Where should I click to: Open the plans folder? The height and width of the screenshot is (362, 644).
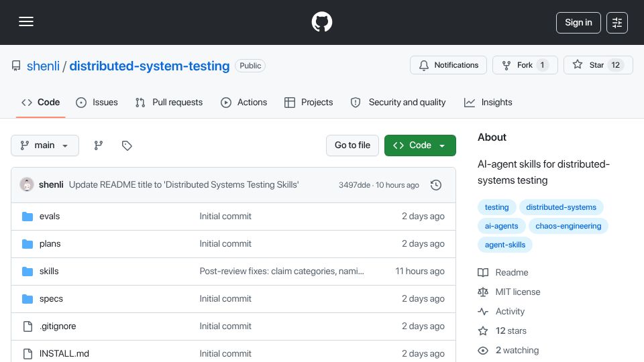click(50, 244)
